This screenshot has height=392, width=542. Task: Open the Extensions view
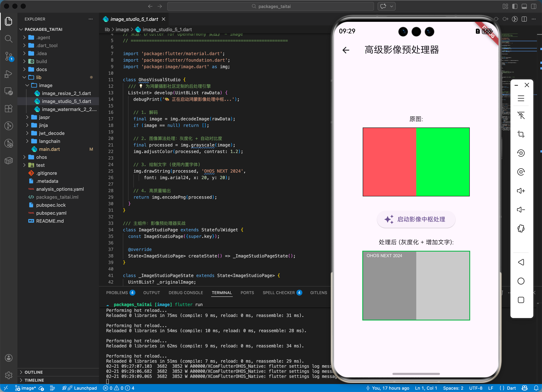9,109
